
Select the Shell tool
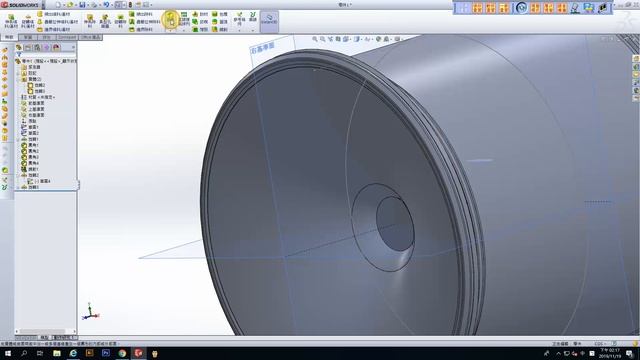point(200,29)
